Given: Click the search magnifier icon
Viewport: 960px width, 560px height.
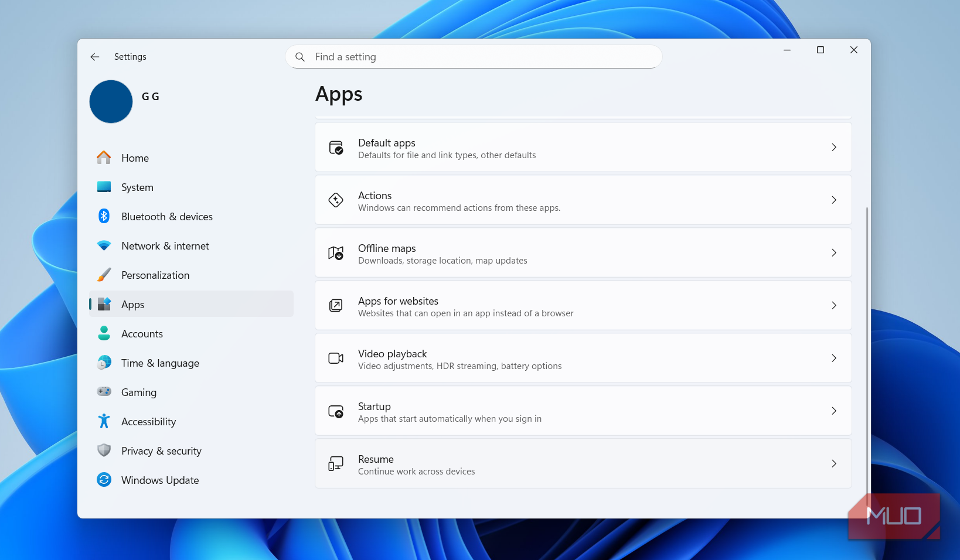Looking at the screenshot, I should pos(300,57).
